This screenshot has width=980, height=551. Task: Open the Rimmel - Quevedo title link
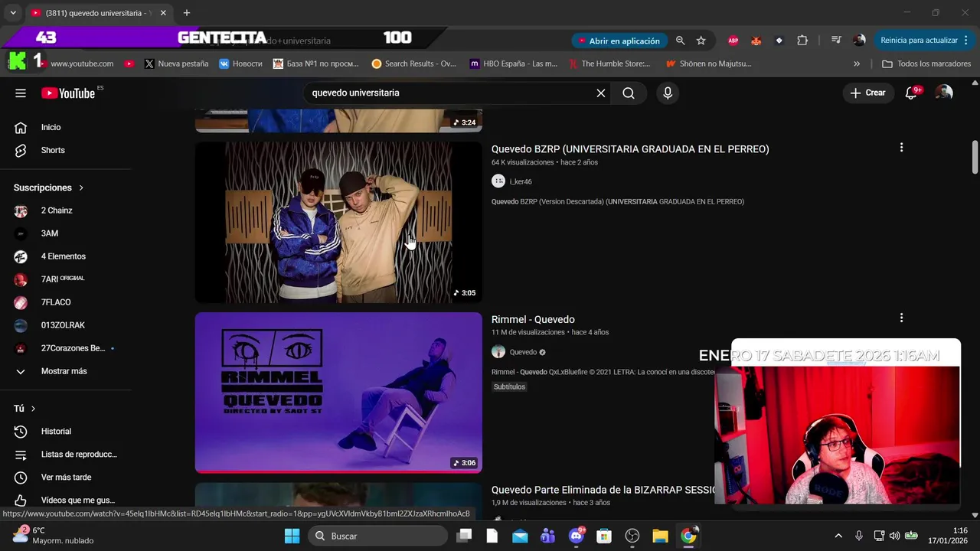[533, 319]
